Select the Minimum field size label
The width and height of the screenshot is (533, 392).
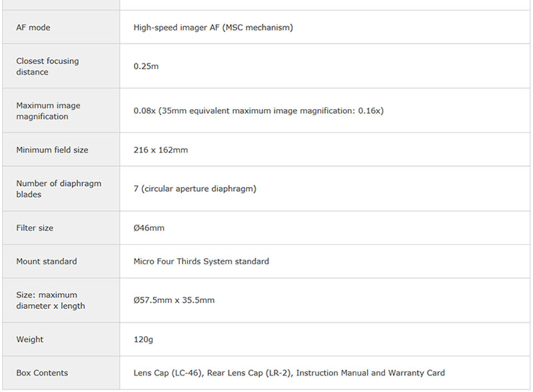coord(52,150)
